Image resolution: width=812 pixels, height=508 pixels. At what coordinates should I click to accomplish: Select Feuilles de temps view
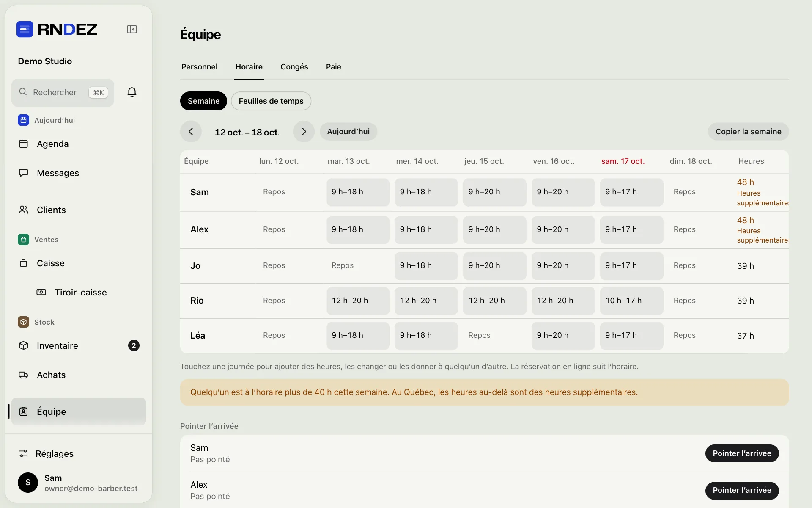point(271,101)
